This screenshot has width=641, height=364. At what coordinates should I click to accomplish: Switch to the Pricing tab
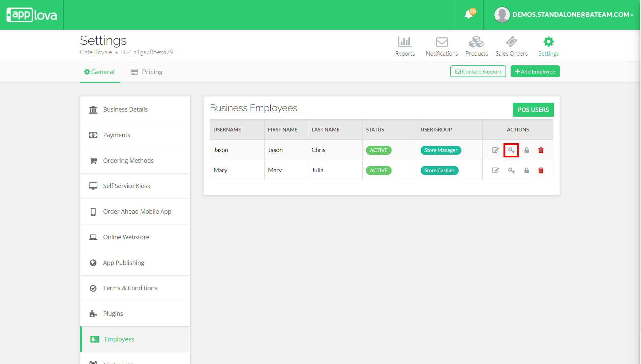[147, 72]
